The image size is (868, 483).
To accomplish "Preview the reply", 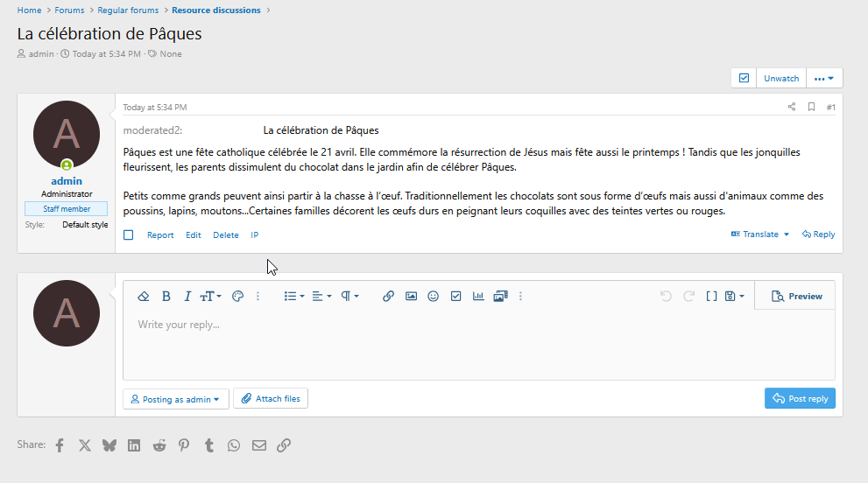I will tap(796, 297).
